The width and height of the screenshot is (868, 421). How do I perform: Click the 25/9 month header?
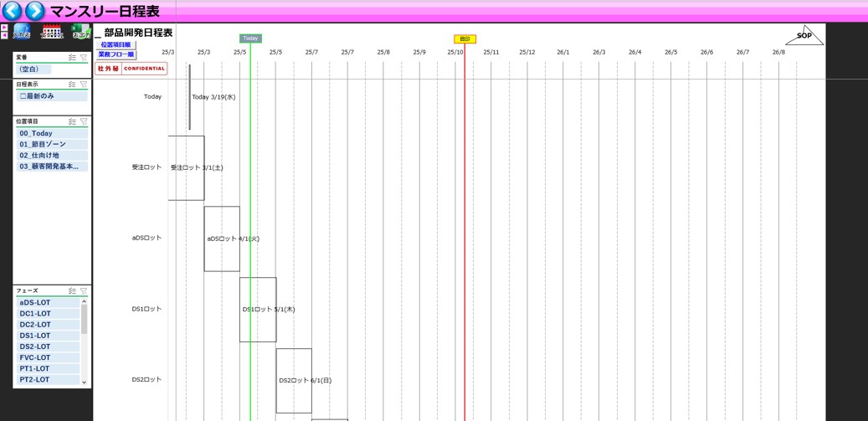419,52
